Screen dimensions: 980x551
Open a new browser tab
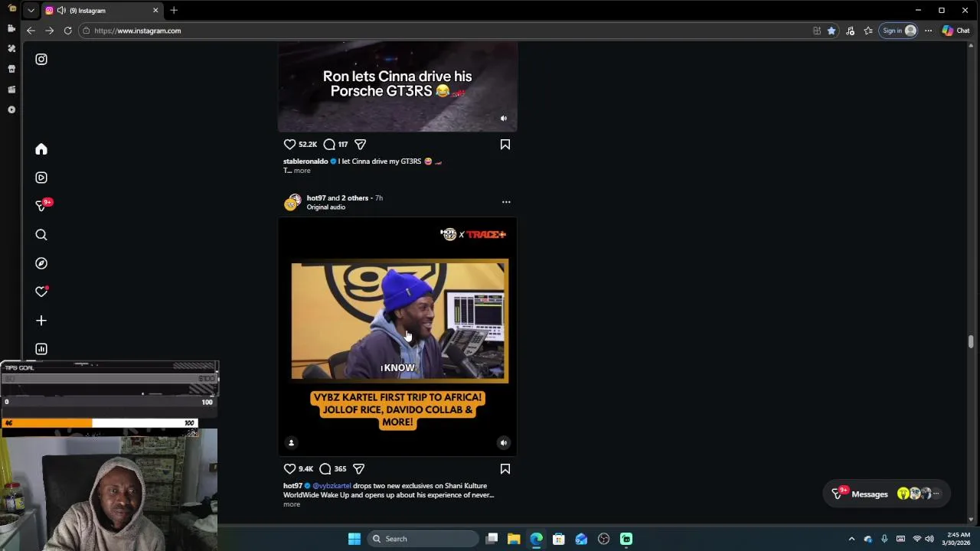coord(174,11)
